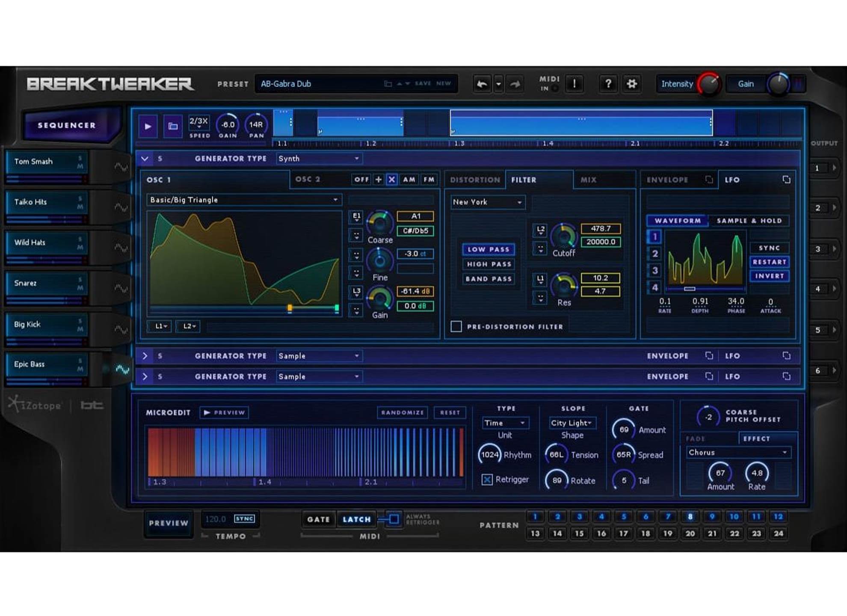
Task: Click the master Gain knob
Action: tap(779, 84)
